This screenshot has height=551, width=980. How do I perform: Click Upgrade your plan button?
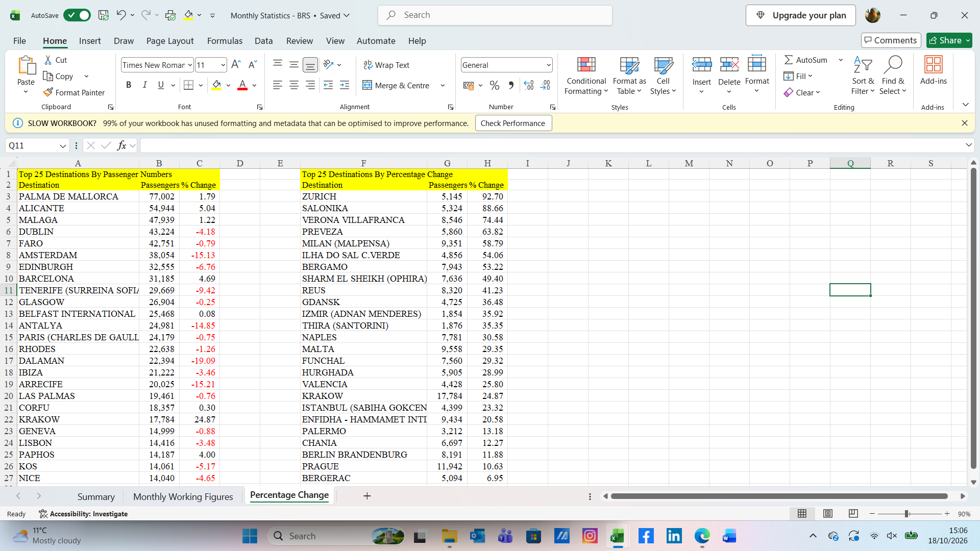click(x=801, y=15)
